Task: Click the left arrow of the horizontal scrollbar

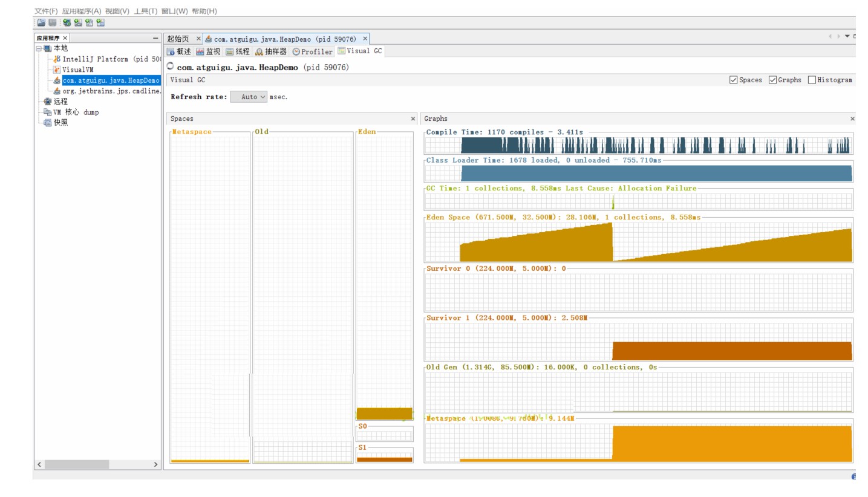Action: [x=39, y=464]
